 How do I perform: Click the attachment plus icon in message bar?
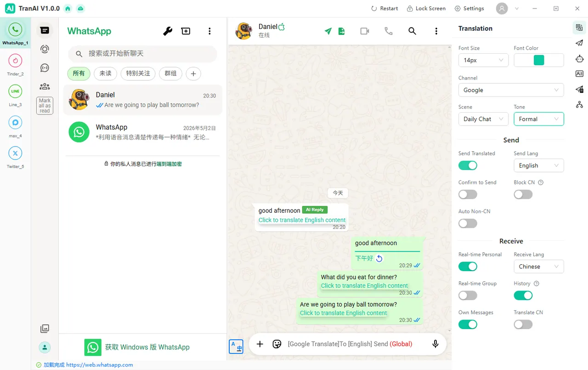[x=260, y=344]
